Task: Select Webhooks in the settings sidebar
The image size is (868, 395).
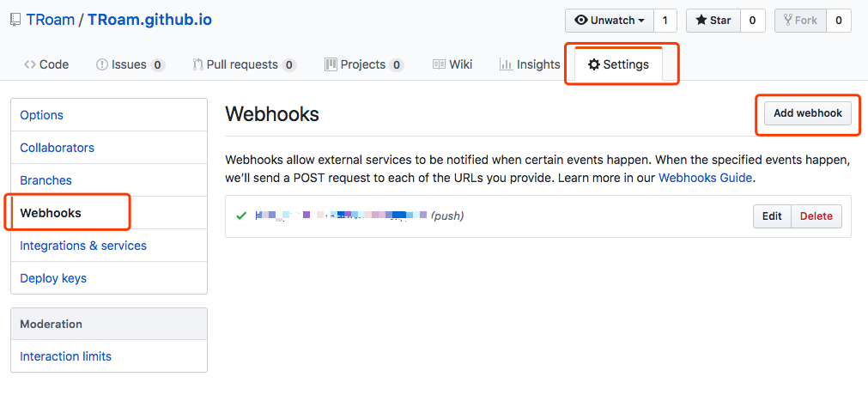Action: tap(109, 213)
